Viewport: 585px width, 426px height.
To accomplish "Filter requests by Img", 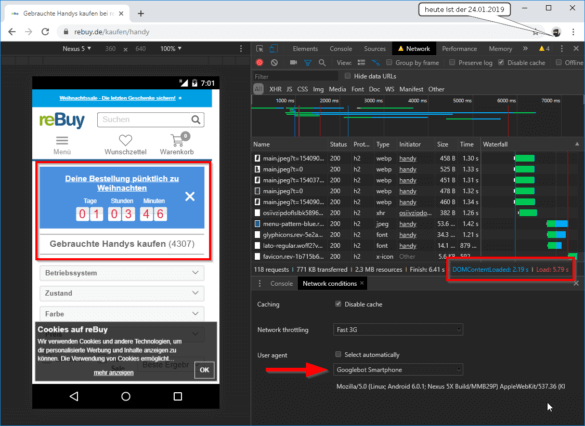I will click(318, 89).
